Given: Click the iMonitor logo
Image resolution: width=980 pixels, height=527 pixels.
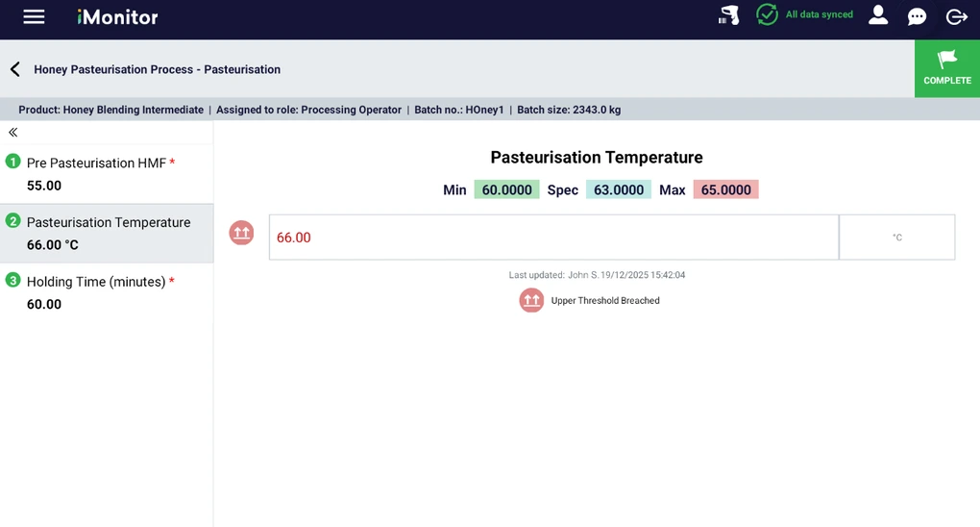Looking at the screenshot, I should (117, 17).
